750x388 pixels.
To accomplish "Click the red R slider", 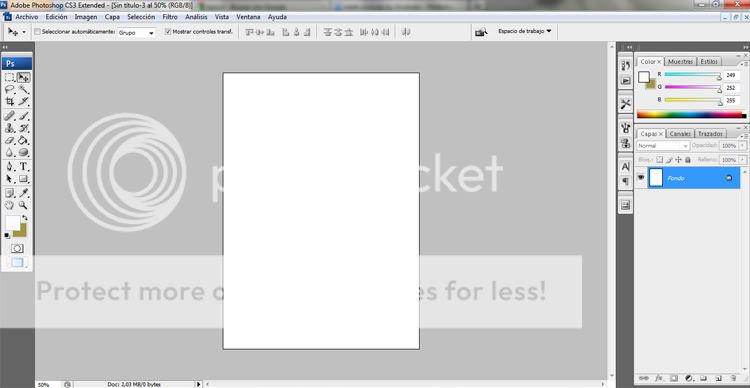I will [693, 75].
